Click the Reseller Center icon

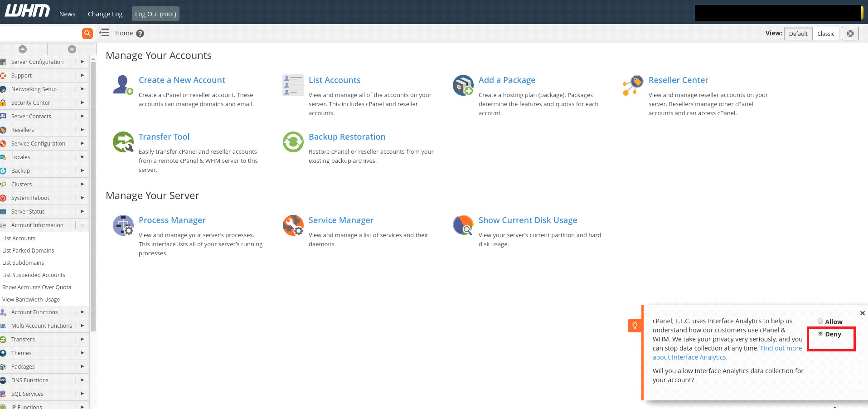(x=633, y=85)
